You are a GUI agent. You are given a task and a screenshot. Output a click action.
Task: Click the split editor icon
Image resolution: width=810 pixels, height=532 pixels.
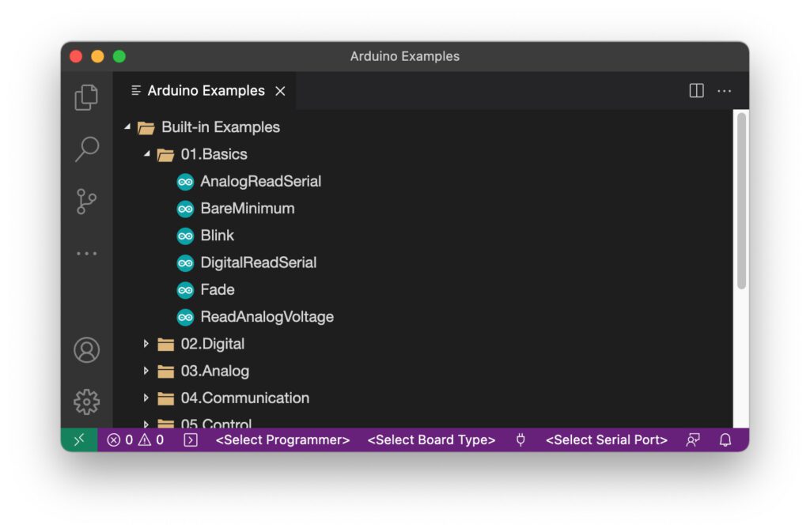coord(696,91)
